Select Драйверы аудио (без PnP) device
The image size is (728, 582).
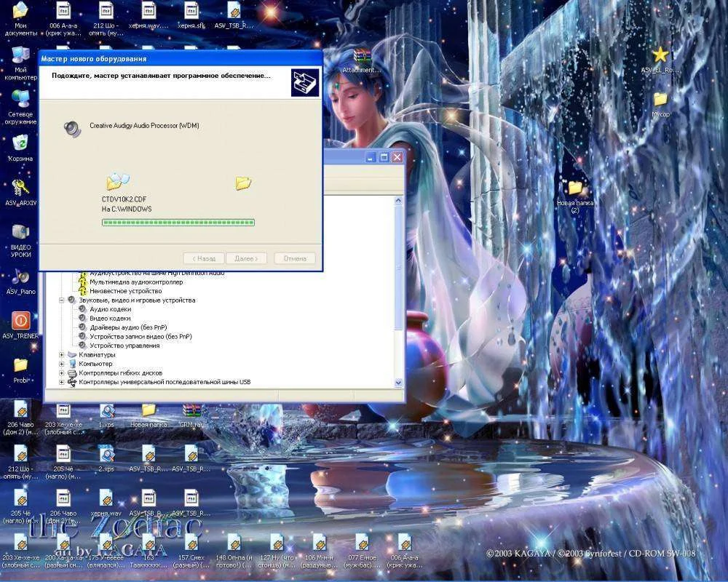128,327
